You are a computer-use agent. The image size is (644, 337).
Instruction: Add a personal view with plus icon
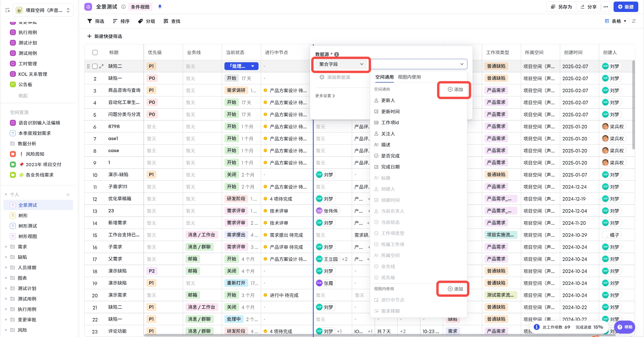tap(68, 195)
